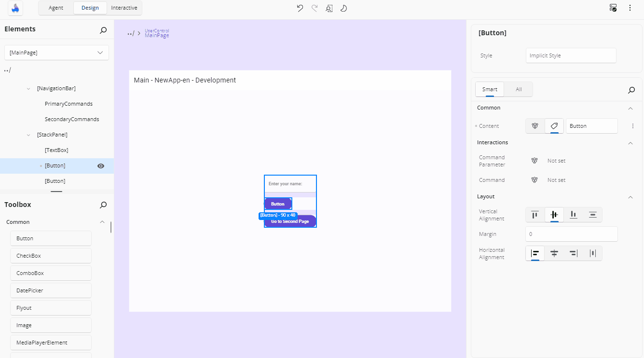This screenshot has height=358, width=644.
Task: Set Horizontal Alignment to Right
Action: coord(573,253)
